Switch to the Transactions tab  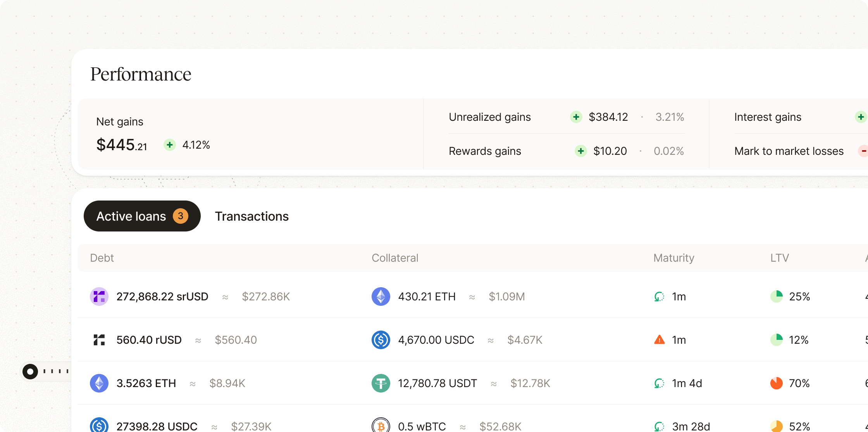pyautogui.click(x=252, y=216)
